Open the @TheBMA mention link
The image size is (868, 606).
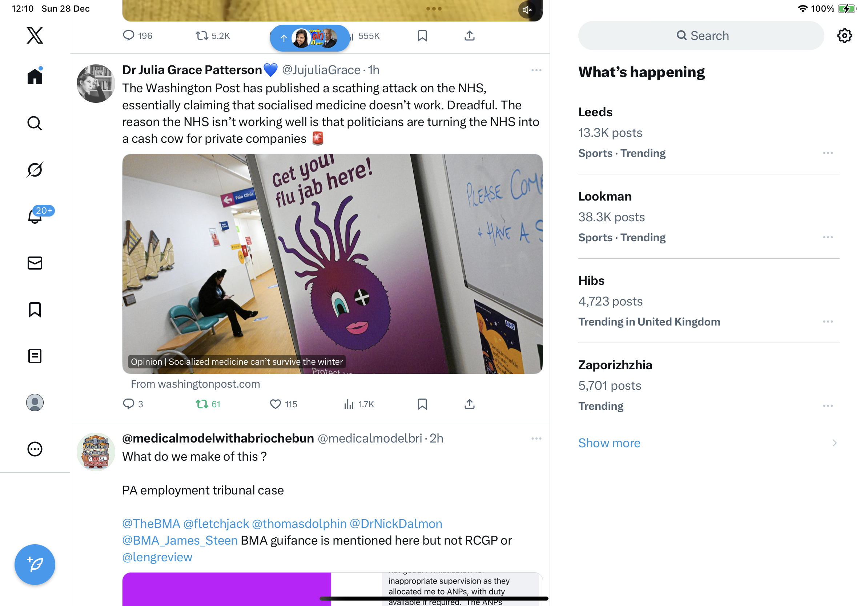click(151, 524)
